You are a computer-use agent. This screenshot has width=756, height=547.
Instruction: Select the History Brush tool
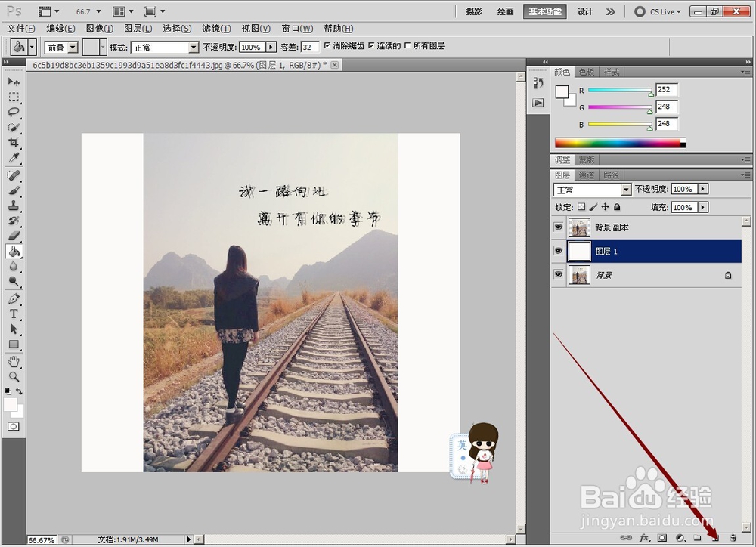click(x=14, y=221)
